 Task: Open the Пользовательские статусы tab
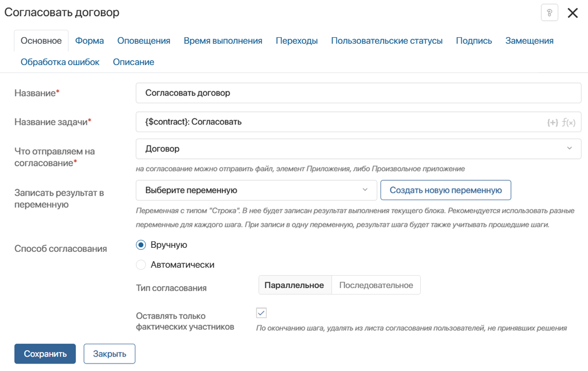tap(387, 41)
